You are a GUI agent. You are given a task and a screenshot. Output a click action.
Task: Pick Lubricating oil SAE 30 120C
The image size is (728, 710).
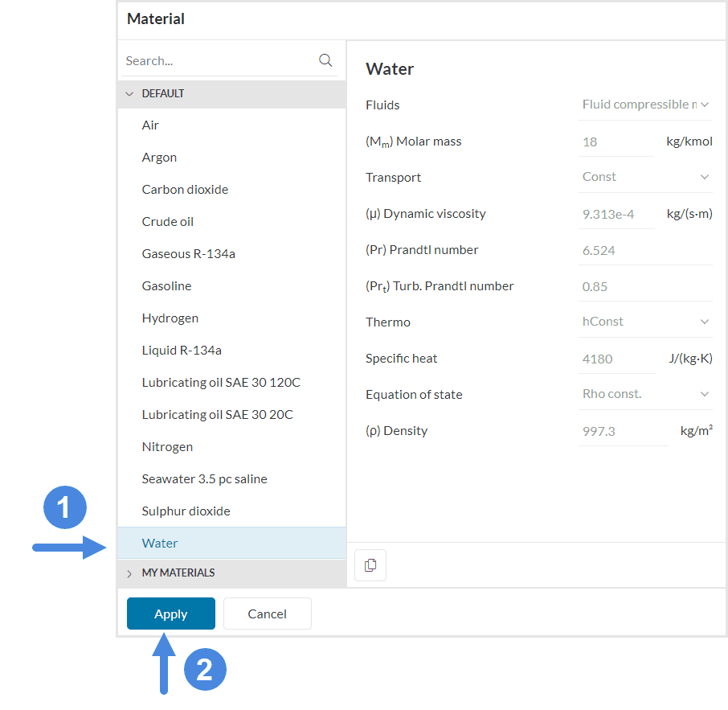point(221,383)
